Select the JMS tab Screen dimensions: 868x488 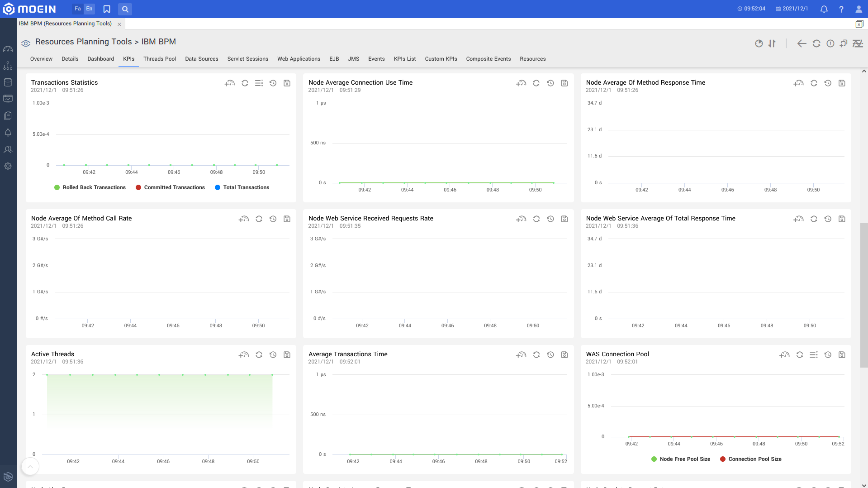(x=354, y=59)
